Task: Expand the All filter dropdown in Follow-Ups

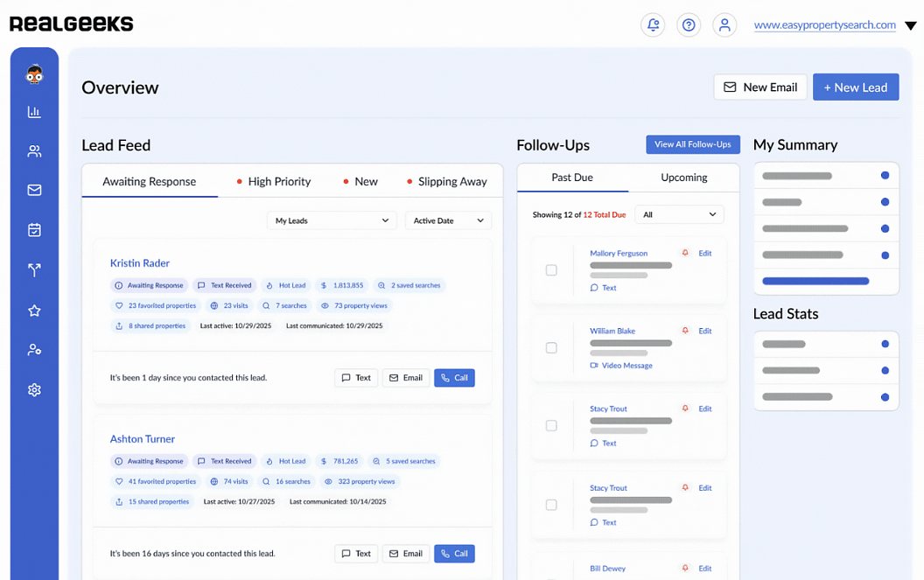Action: coord(679,214)
